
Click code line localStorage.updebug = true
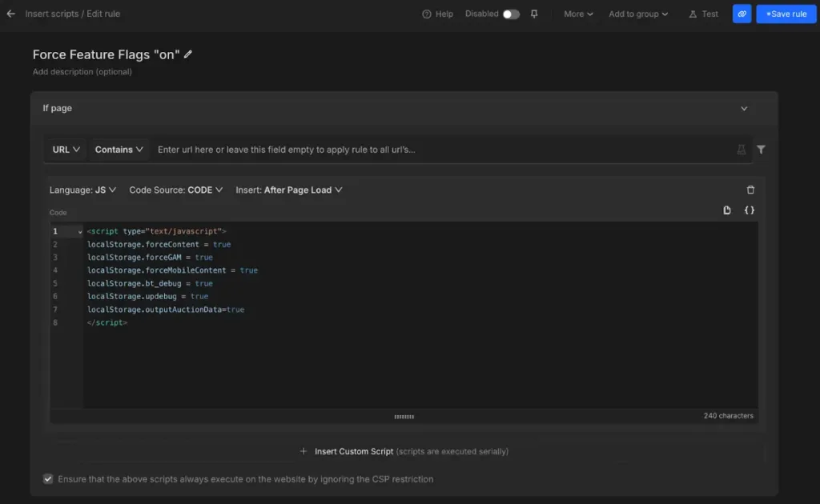pos(147,297)
